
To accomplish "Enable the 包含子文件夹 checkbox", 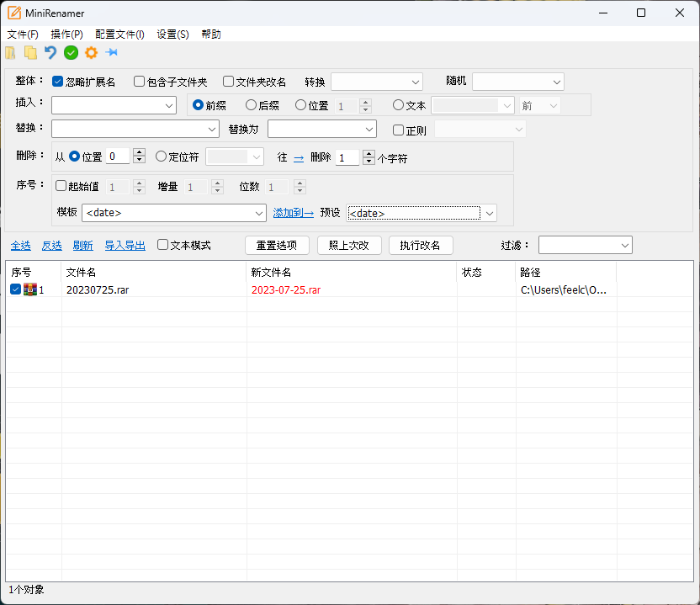I will (140, 82).
